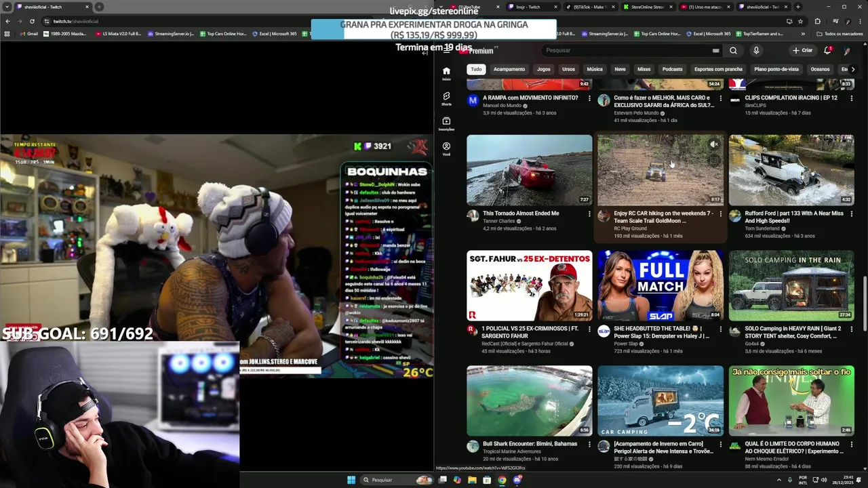Viewport: 868px width, 488px height.
Task: Open the YouTube account avatar menu
Action: [x=847, y=50]
